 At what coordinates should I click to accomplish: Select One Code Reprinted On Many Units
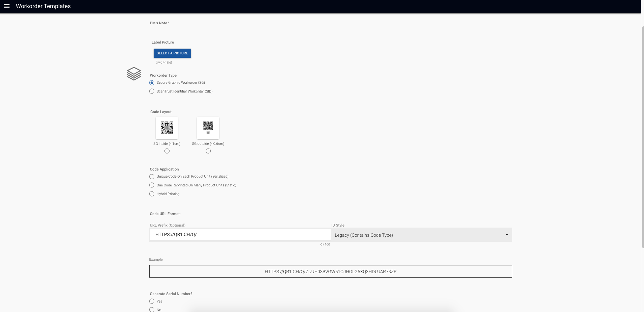152,185
